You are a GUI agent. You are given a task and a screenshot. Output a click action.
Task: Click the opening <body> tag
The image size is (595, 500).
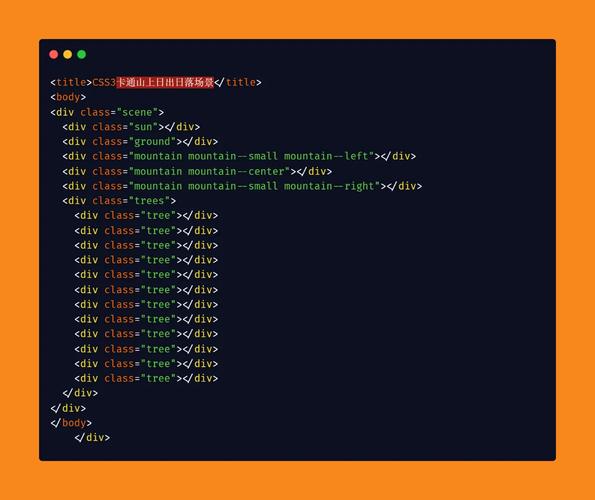[68, 97]
